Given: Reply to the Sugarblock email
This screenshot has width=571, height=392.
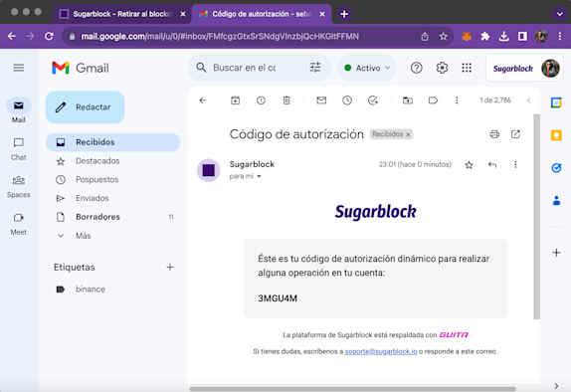Looking at the screenshot, I should (492, 165).
